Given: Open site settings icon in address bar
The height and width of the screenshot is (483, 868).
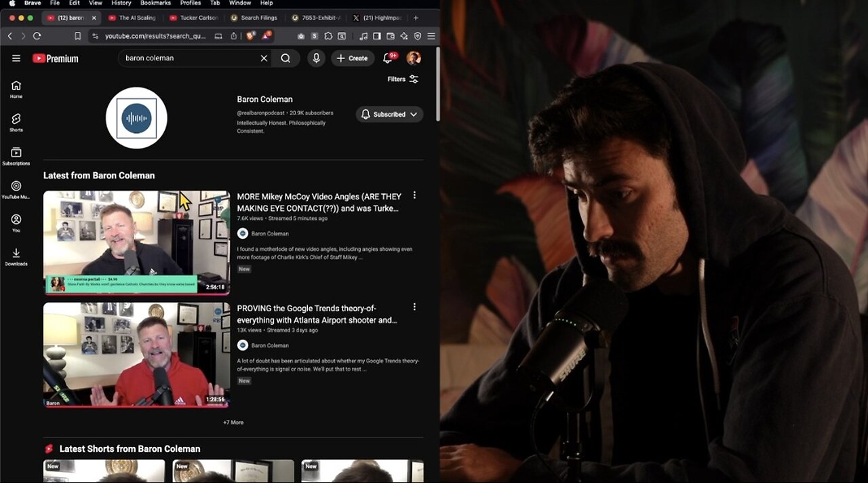Looking at the screenshot, I should coord(95,36).
